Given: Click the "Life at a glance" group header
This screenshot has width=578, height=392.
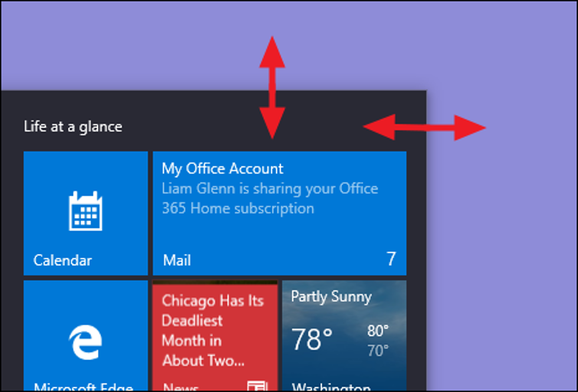Looking at the screenshot, I should [x=73, y=127].
